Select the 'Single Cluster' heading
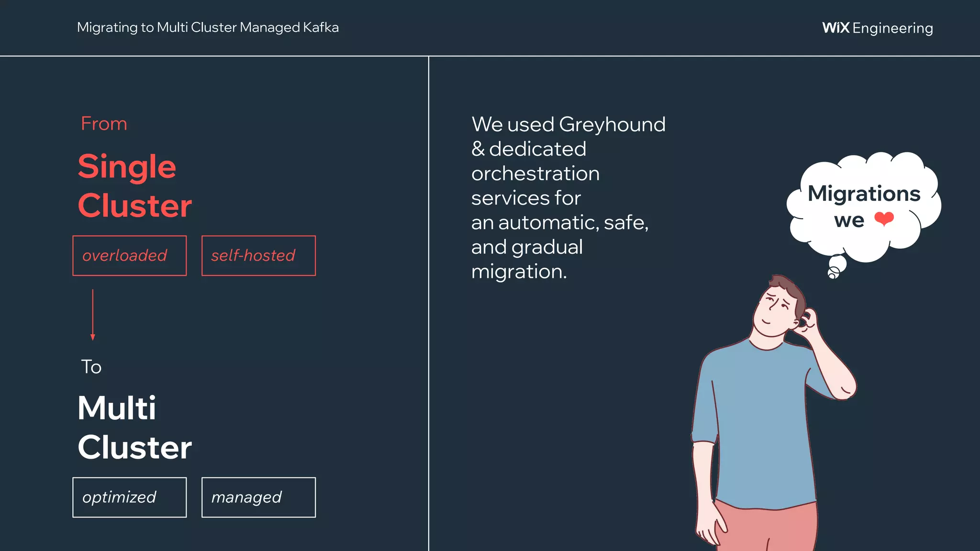 (x=134, y=186)
